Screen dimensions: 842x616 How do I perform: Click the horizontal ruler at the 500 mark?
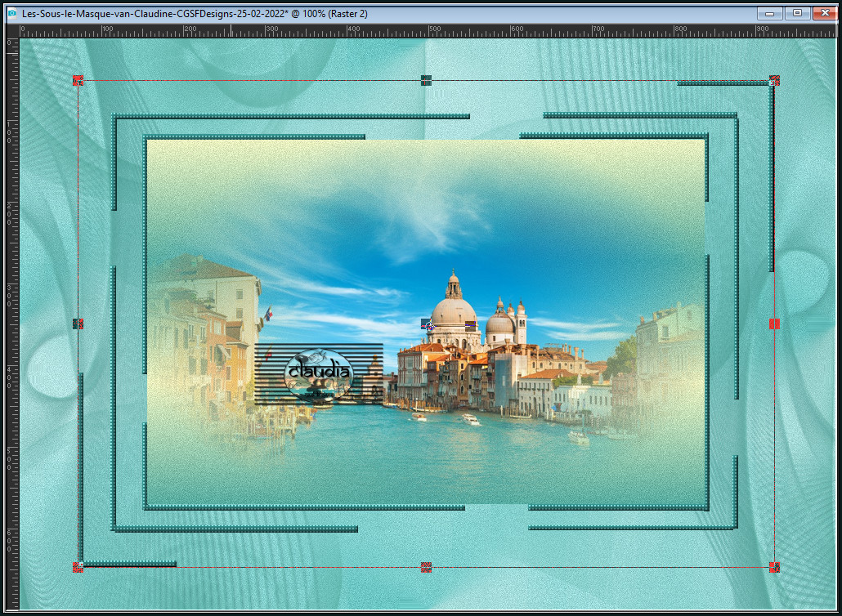(x=428, y=31)
